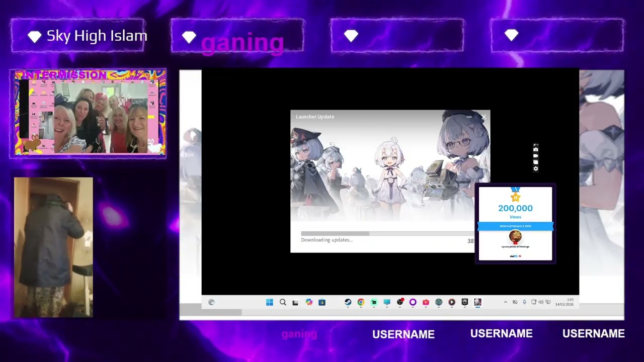Show hidden system tray icons
Screen dimensions: 644x362
(x=506, y=302)
